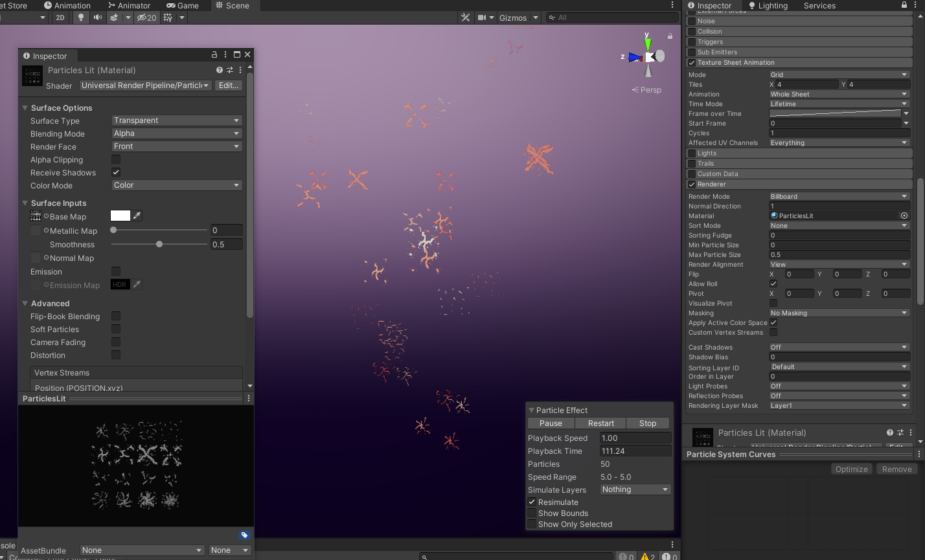This screenshot has width=925, height=560.
Task: Enable the Emission checkbox
Action: pyautogui.click(x=116, y=271)
